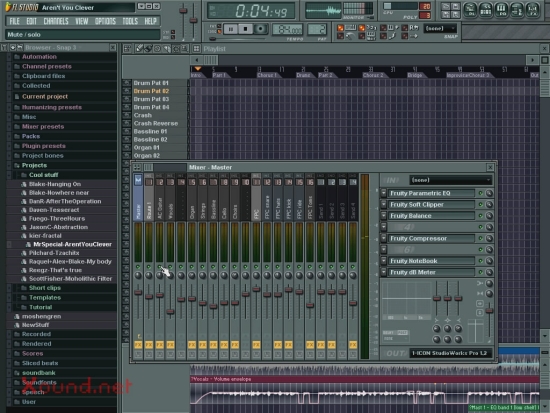Pause playback with the transport pause button
The height and width of the screenshot is (413, 550).
231,29
